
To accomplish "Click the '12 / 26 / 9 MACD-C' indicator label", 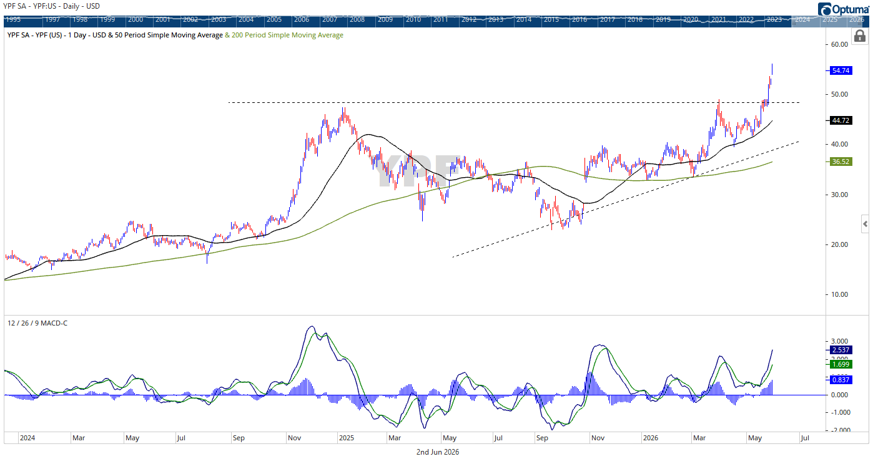I will coord(37,323).
